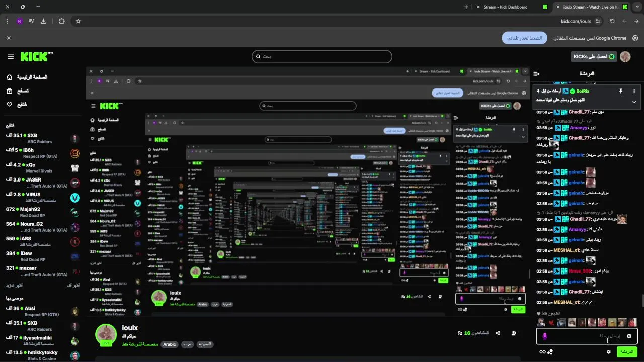Screen dimensions: 644x362
Task: Open the recommended channel hstikkytokky
Action: (x=43, y=355)
